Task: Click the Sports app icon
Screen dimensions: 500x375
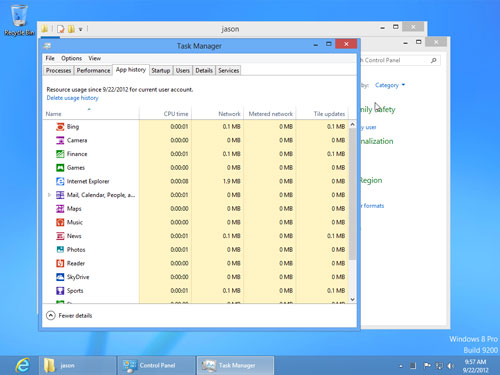Action: 60,291
